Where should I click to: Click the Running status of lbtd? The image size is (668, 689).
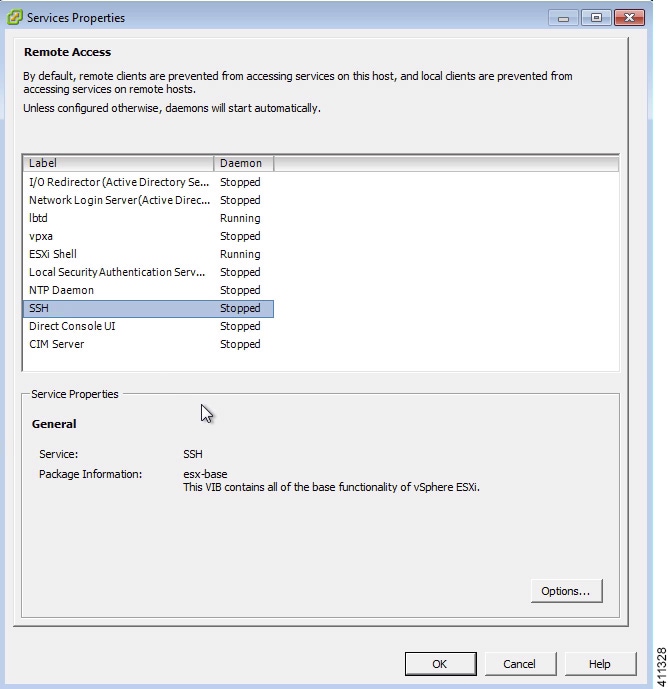tap(240, 218)
